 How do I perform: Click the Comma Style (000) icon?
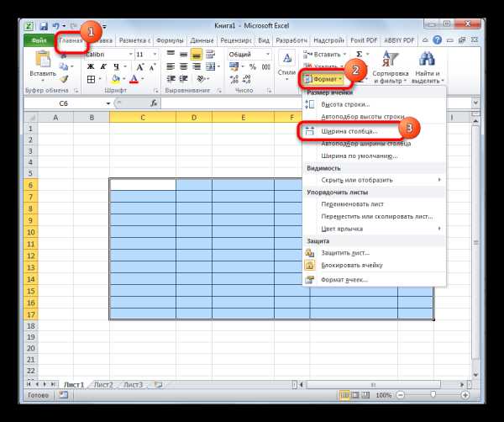pos(266,67)
